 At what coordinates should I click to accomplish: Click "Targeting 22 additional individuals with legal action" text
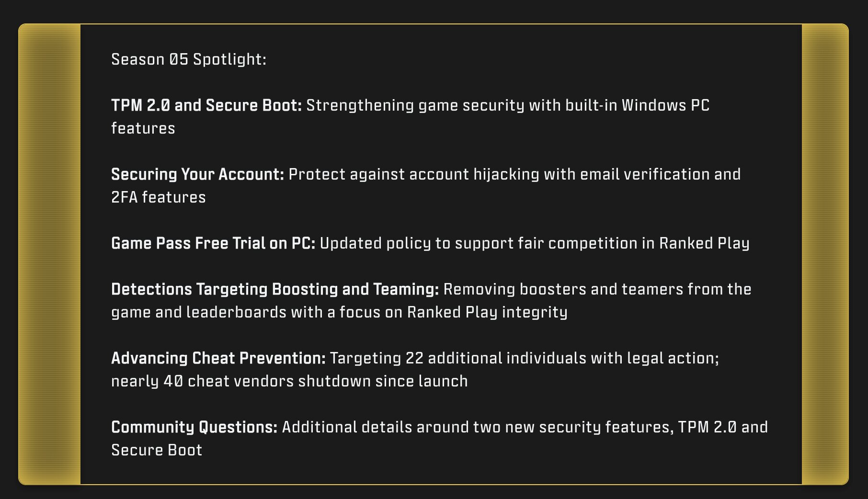click(523, 358)
